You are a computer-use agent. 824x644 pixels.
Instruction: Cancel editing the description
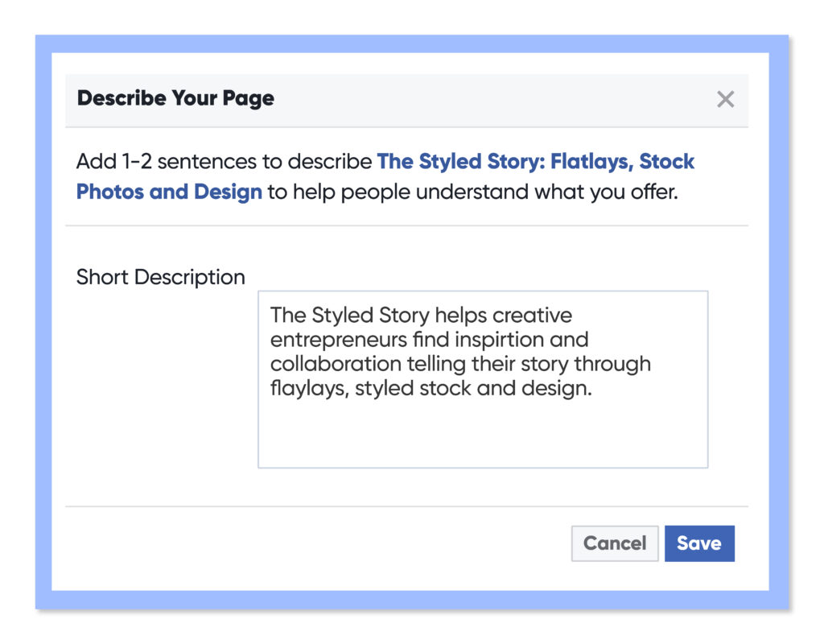[614, 543]
